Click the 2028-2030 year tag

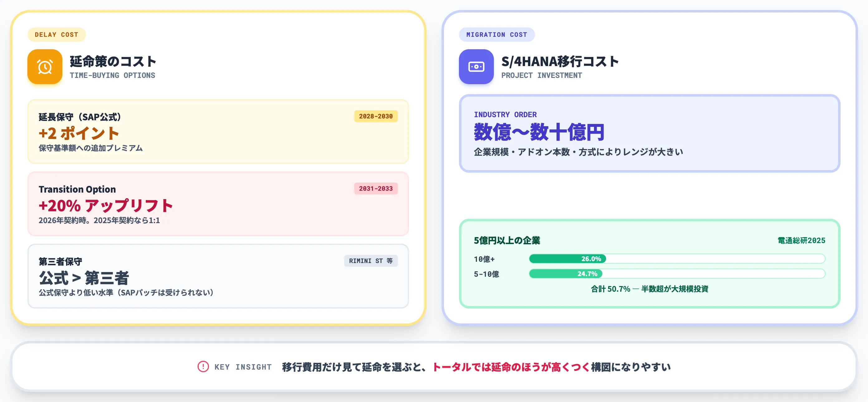[376, 116]
